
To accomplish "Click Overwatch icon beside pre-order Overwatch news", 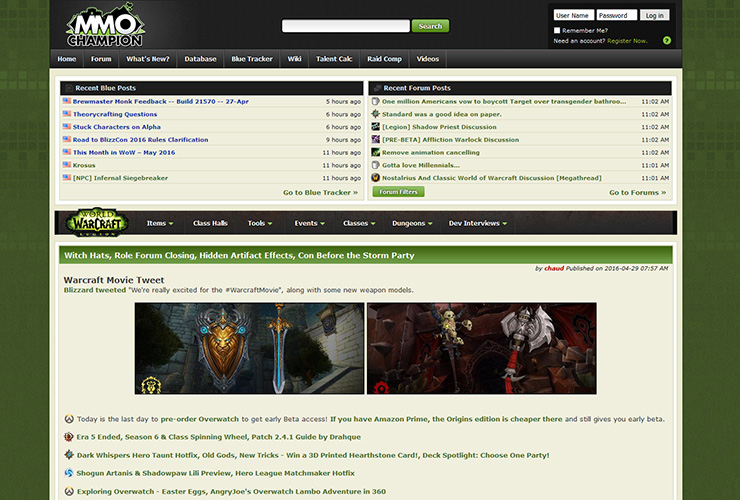I will coord(69,419).
